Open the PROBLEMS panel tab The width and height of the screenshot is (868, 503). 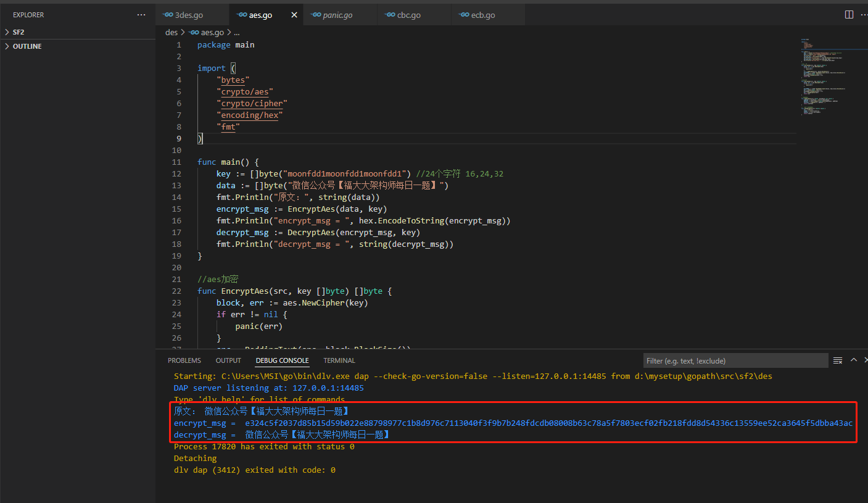184,360
